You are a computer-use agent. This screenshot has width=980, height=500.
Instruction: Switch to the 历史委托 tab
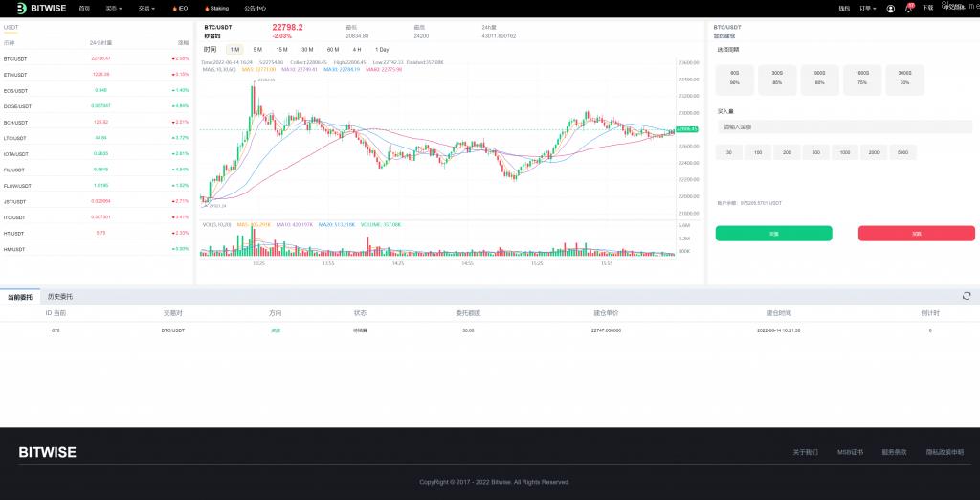[x=60, y=297]
